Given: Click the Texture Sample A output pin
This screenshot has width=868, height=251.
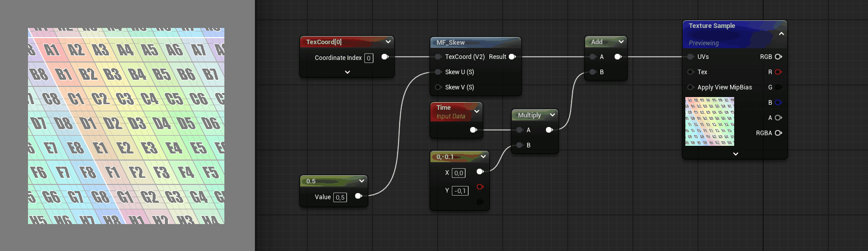Looking at the screenshot, I should [x=778, y=118].
